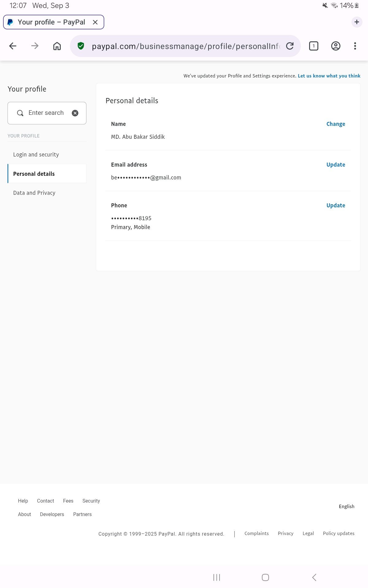This screenshot has width=368, height=588.
Task: Go to the browser home page
Action: (x=57, y=46)
